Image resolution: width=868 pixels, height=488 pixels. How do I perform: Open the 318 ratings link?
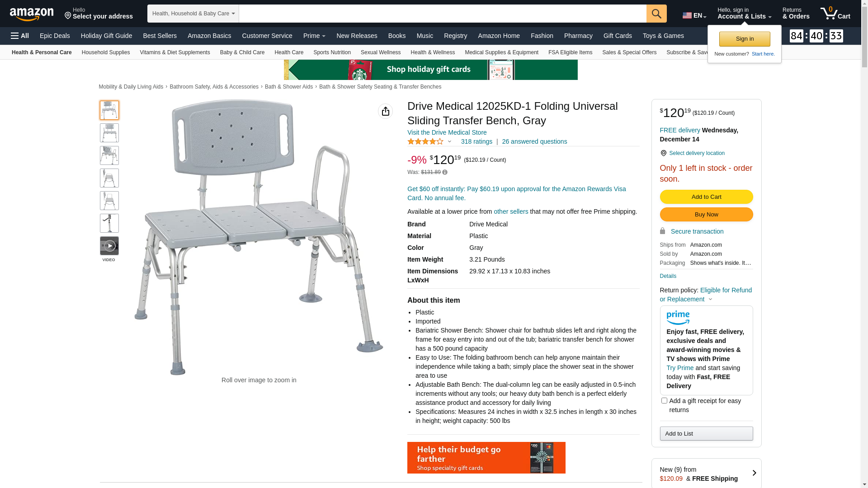click(x=476, y=141)
